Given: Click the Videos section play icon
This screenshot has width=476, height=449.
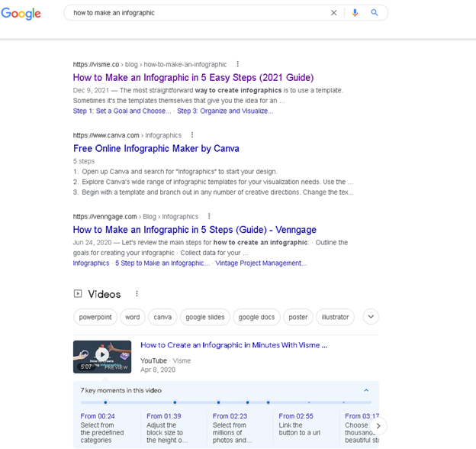Looking at the screenshot, I should [x=78, y=294].
